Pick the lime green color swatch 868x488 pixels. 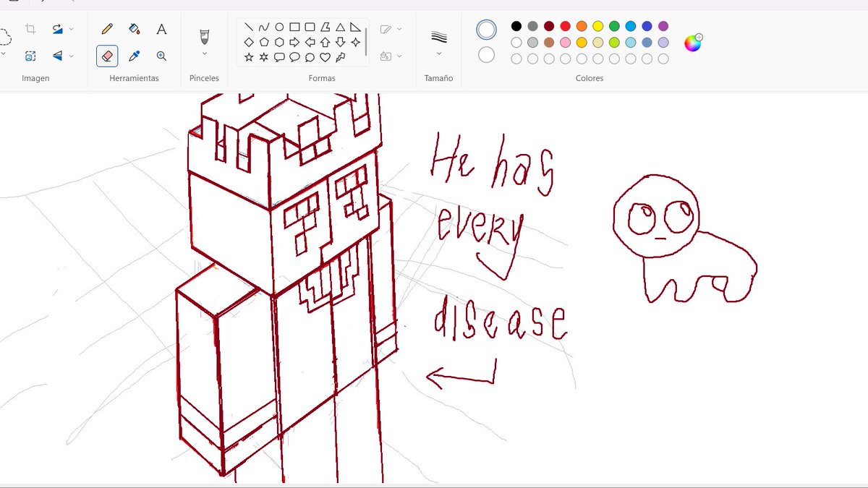tap(614, 43)
